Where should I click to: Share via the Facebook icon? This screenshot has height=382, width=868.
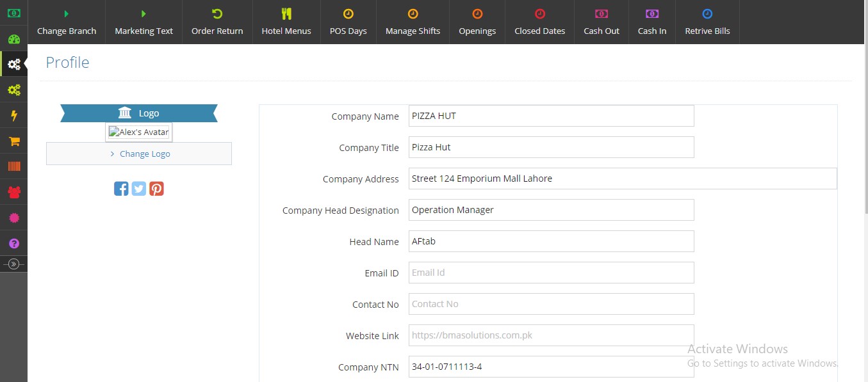click(121, 188)
